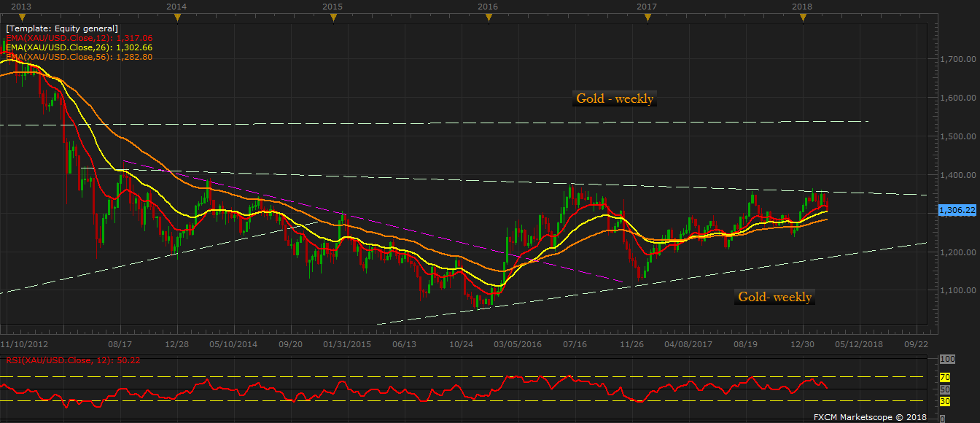Click the upper 'Gold - weekly' text label
Viewport: 980px width, 423px height.
615,98
